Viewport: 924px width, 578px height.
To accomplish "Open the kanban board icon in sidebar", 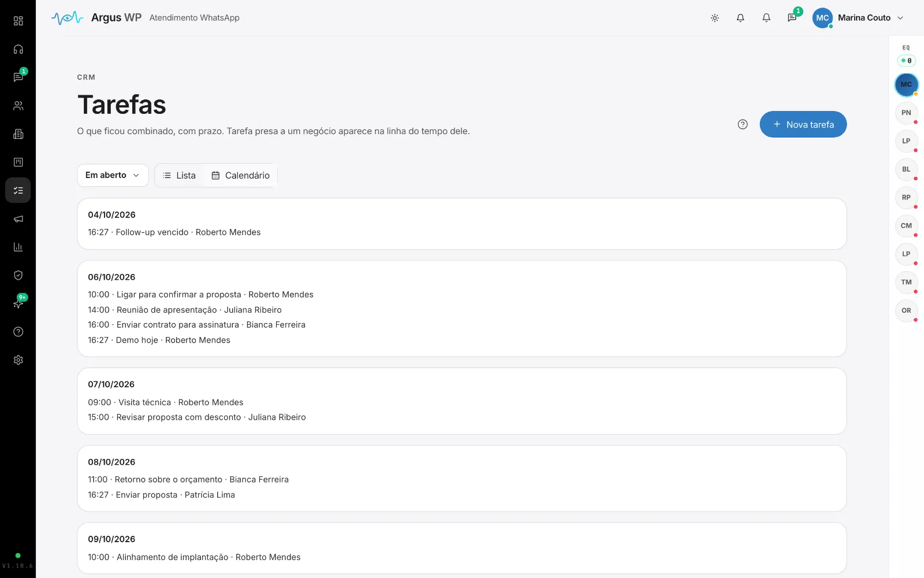I will coord(18,162).
